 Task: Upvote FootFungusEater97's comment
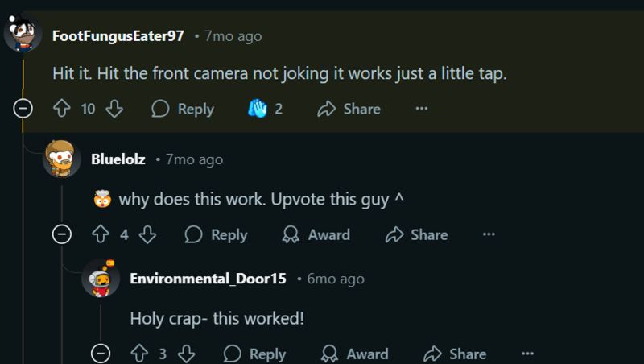[x=61, y=109]
